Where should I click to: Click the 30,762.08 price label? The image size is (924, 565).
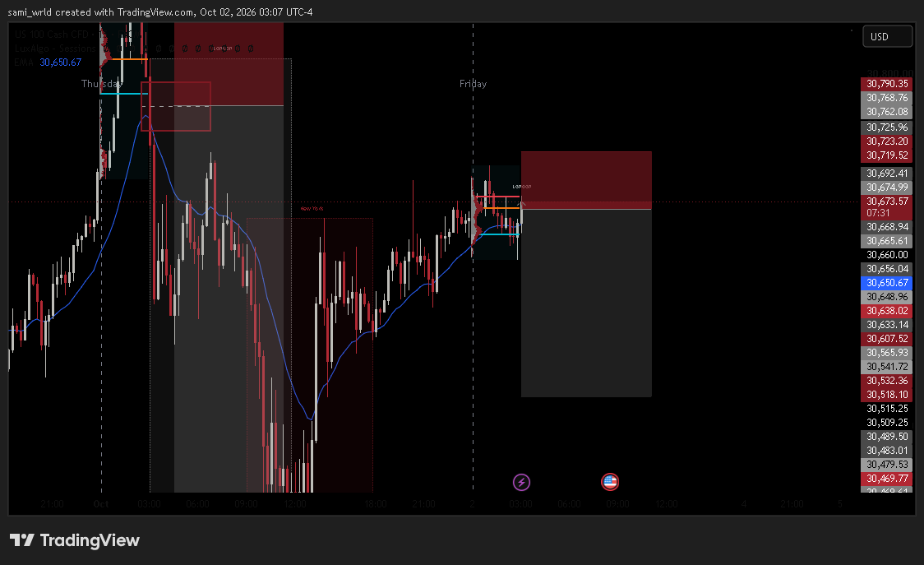coord(887,112)
